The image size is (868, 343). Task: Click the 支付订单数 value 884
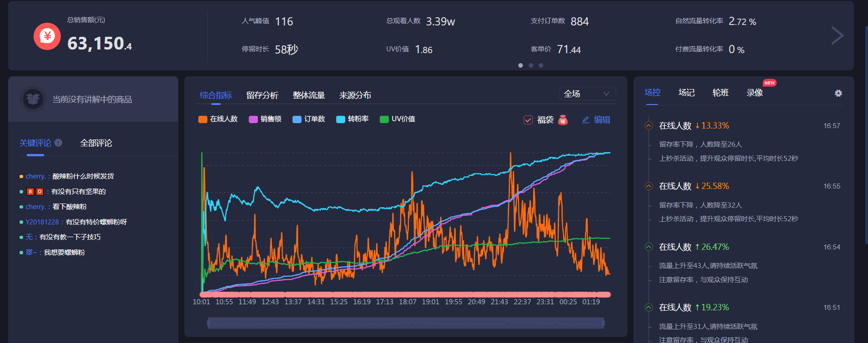coord(580,21)
